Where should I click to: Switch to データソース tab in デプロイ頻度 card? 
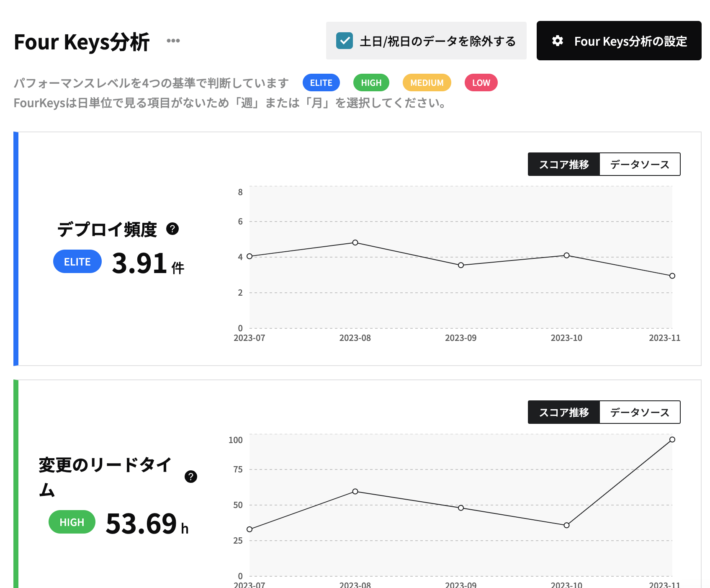pos(640,165)
